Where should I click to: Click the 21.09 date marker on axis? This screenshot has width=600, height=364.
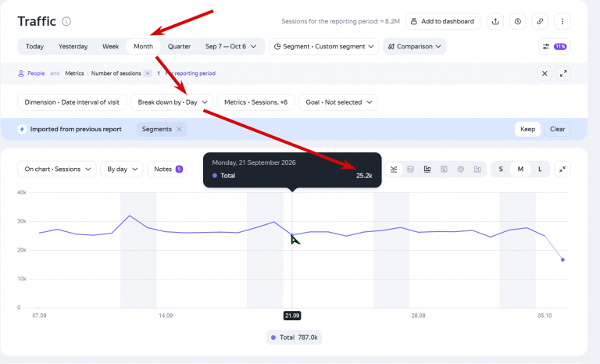[x=292, y=316]
